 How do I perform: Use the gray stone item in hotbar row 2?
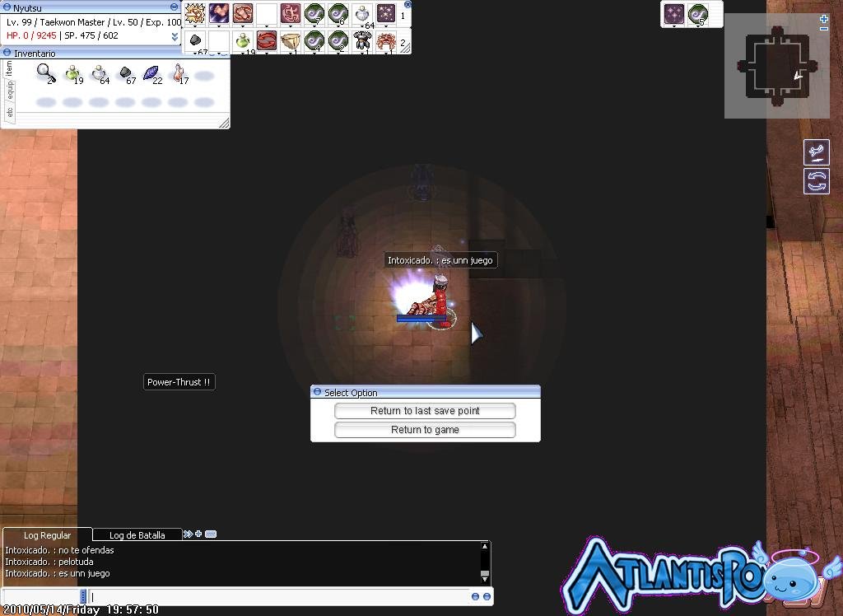pyautogui.click(x=194, y=41)
